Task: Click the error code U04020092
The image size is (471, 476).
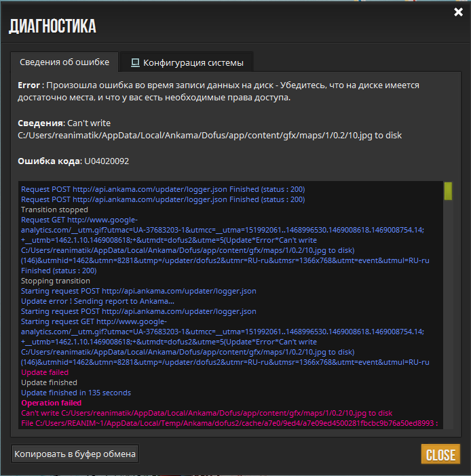Action: (107, 161)
